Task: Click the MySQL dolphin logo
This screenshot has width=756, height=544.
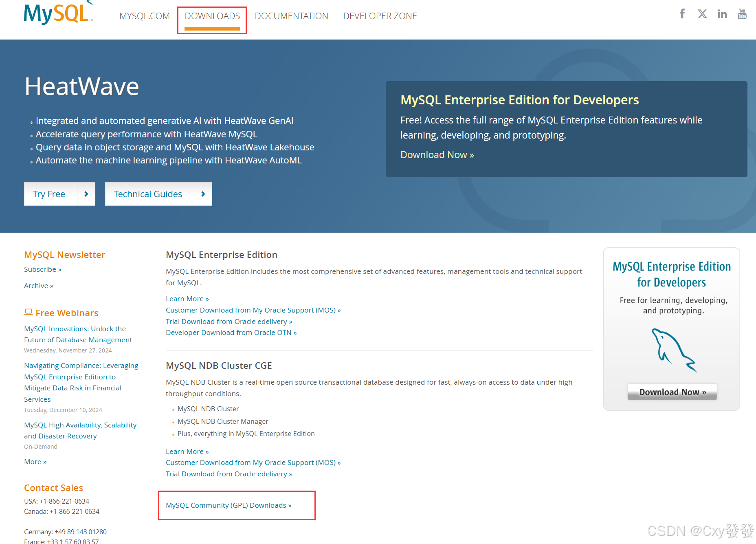Action: click(59, 12)
